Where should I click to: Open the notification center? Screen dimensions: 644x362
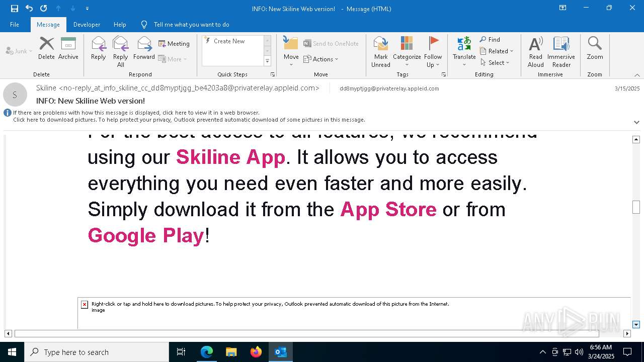[x=627, y=352]
